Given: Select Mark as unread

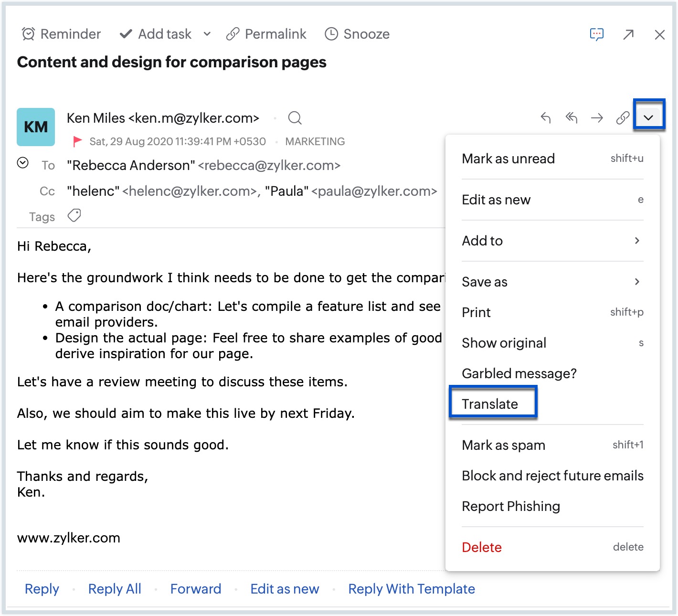Looking at the screenshot, I should 553,159.
